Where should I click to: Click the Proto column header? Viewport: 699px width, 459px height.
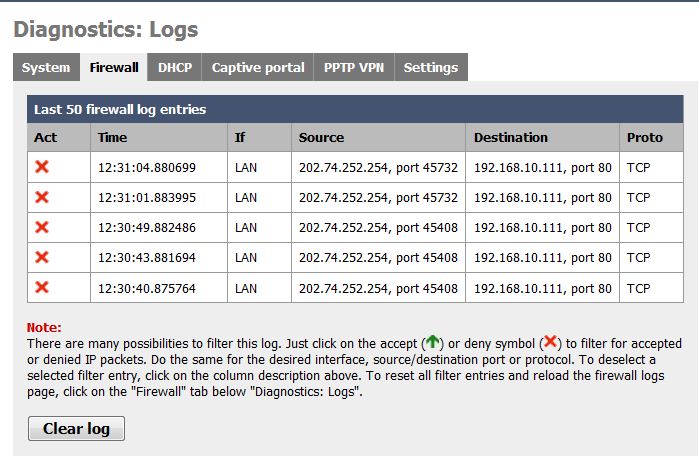[x=644, y=137]
